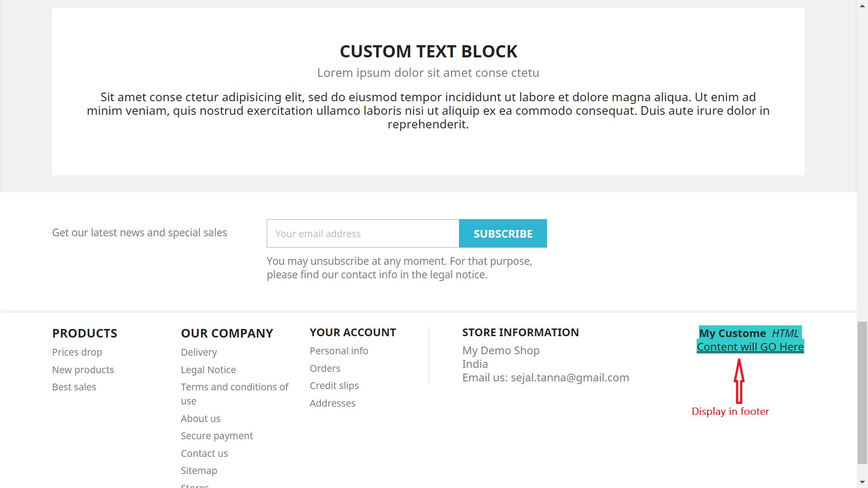
Task: Go to New products page
Action: (83, 370)
